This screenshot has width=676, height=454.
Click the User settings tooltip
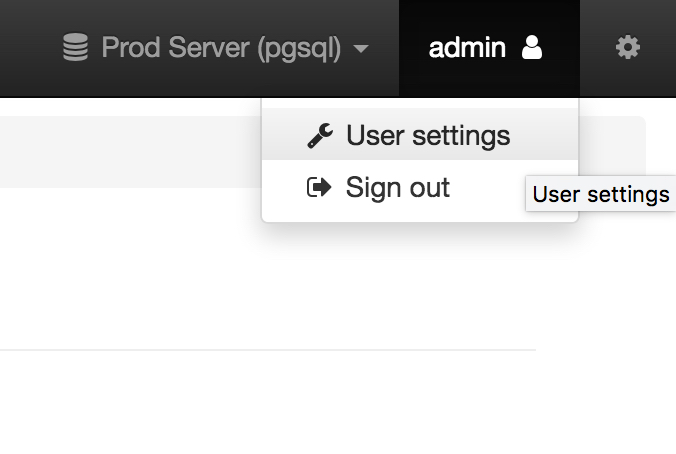(600, 194)
